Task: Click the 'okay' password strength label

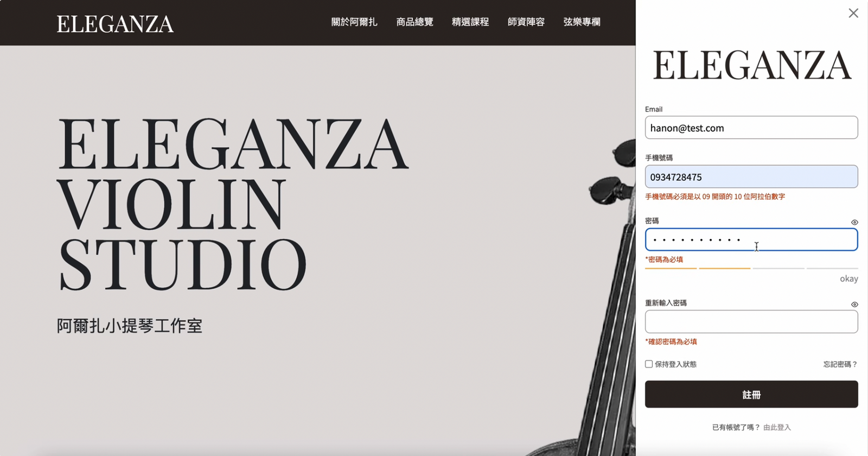Action: point(849,278)
